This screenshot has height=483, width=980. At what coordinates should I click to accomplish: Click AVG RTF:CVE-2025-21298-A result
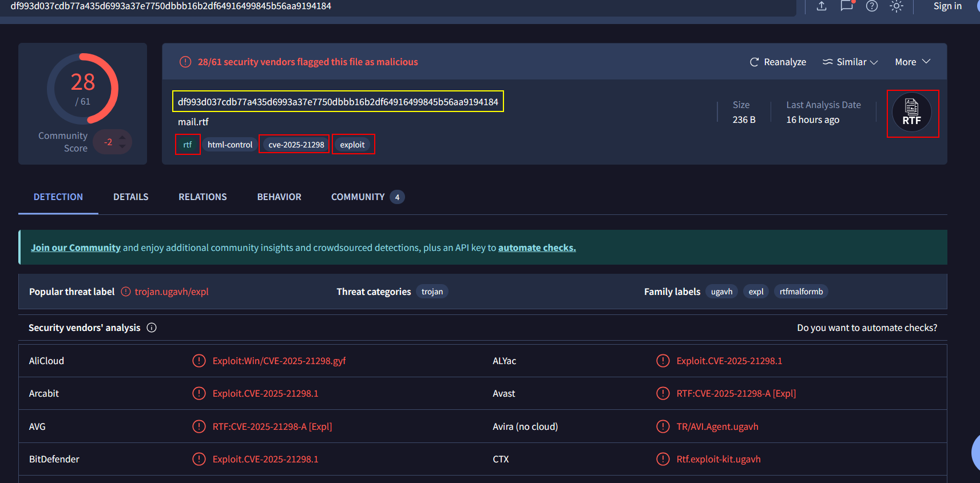272,426
